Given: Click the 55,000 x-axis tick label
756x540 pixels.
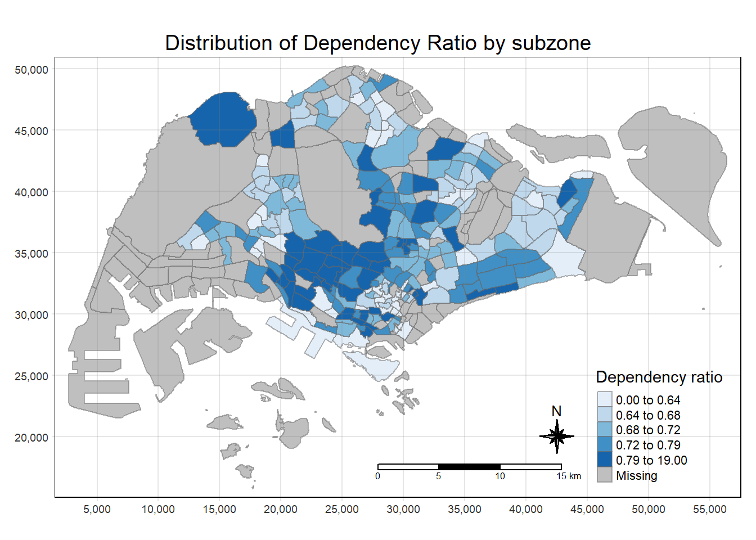Looking at the screenshot, I should [x=709, y=509].
